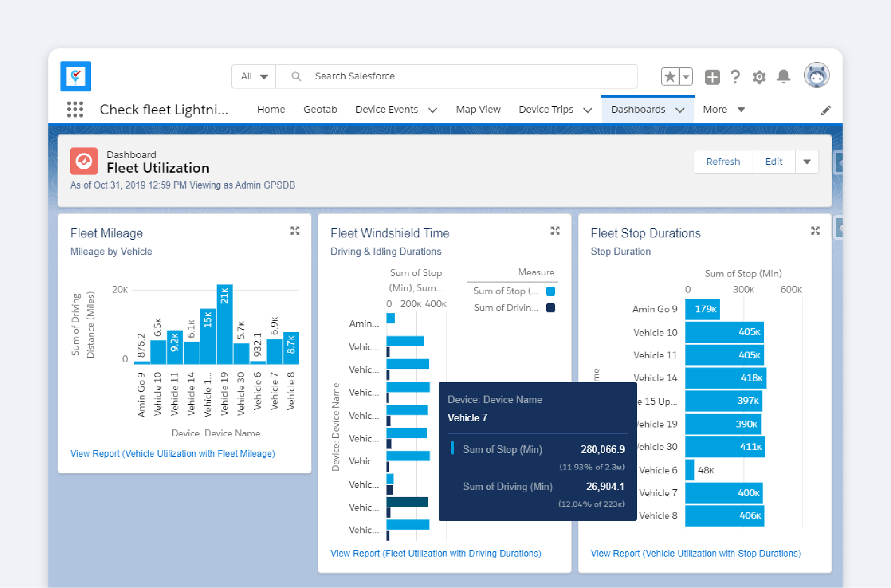Open the global actions plus icon
891x588 pixels.
(712, 76)
